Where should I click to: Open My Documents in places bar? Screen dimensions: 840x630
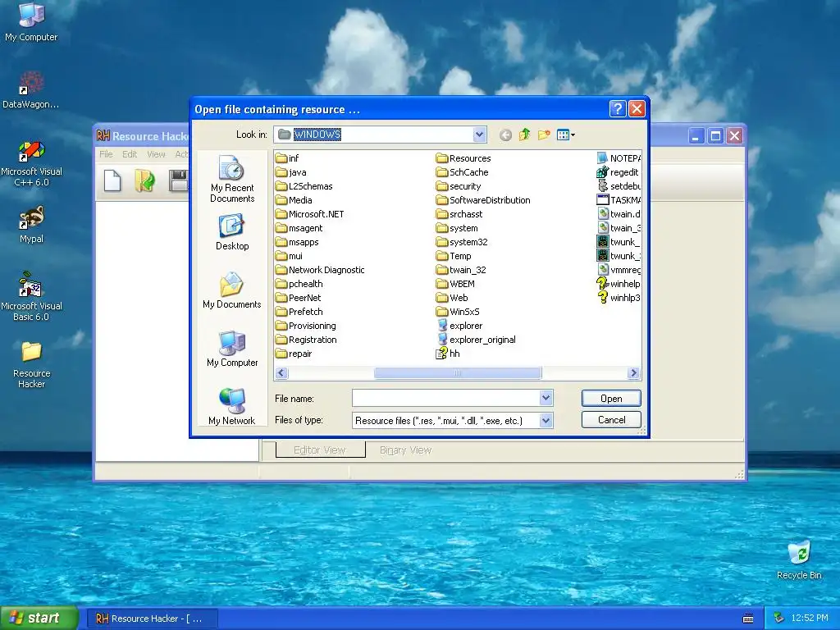pos(232,290)
